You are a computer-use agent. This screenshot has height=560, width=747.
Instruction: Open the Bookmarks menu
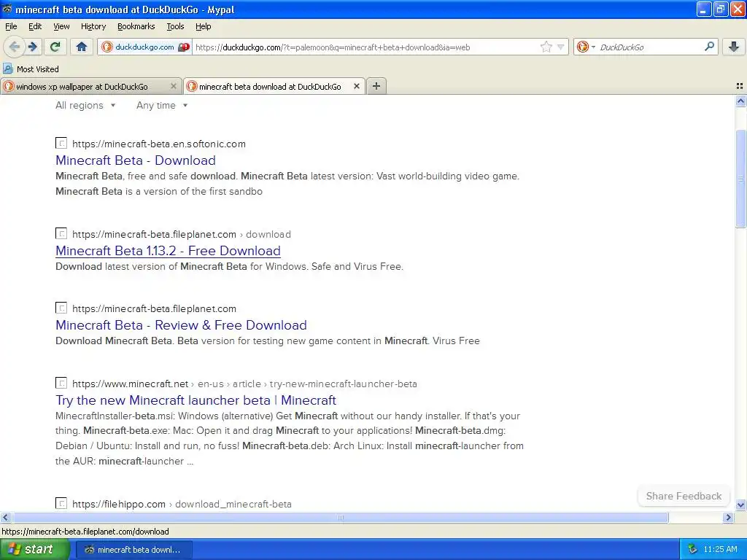coord(136,26)
